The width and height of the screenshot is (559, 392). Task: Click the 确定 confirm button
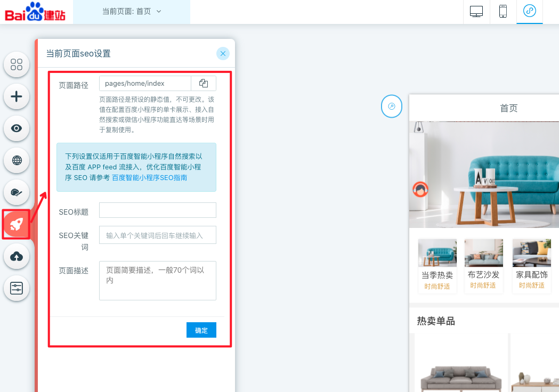coord(201,330)
